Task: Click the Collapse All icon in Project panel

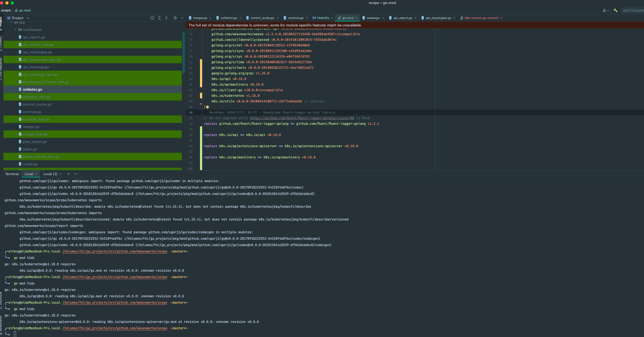Action: coord(166,18)
